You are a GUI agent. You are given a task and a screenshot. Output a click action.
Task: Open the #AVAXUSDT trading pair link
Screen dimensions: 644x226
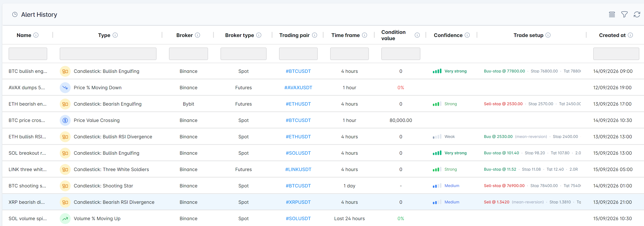pos(298,87)
